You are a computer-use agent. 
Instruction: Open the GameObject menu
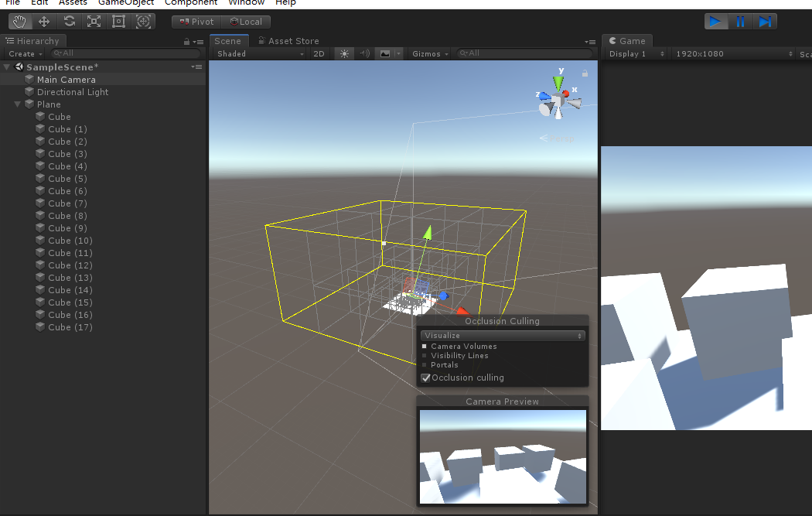(x=126, y=3)
